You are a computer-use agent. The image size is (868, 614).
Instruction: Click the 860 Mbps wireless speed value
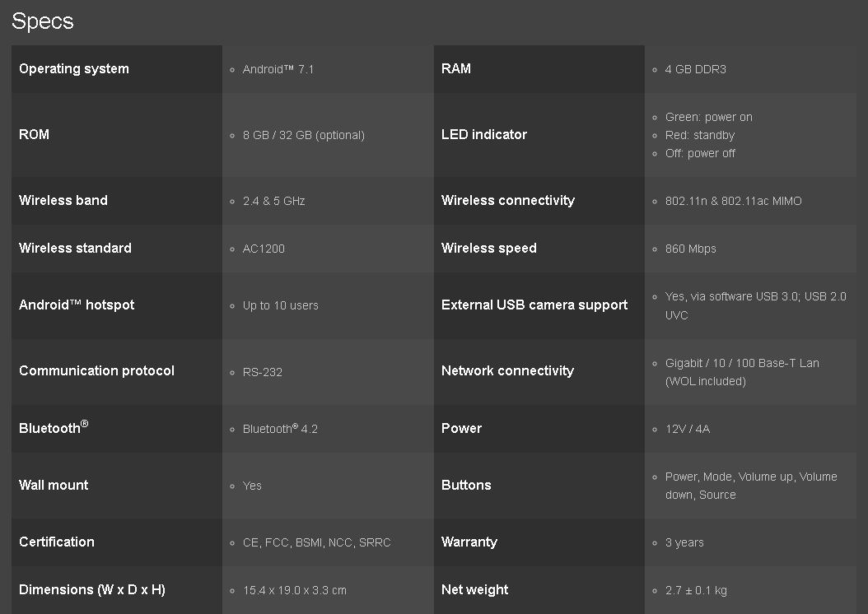tap(690, 249)
